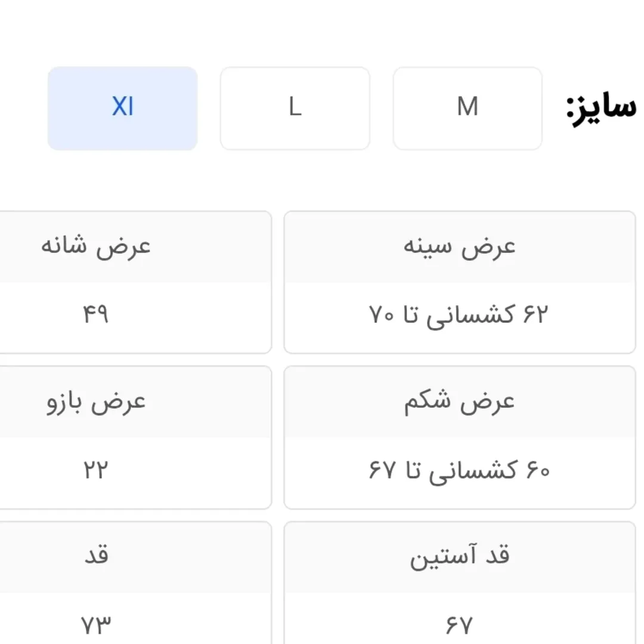Image resolution: width=644 pixels, height=644 pixels.
Task: Click the عرض شانه header cell
Action: (96, 247)
